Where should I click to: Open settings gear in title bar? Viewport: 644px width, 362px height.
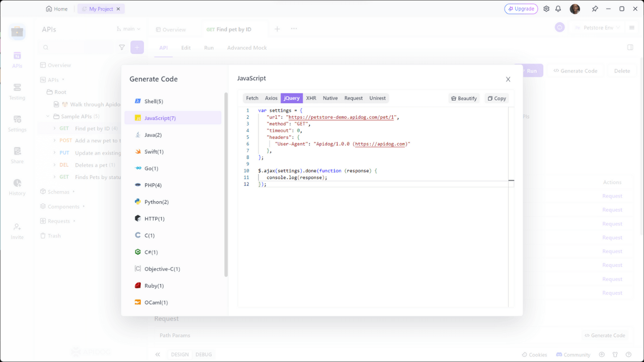tap(546, 9)
